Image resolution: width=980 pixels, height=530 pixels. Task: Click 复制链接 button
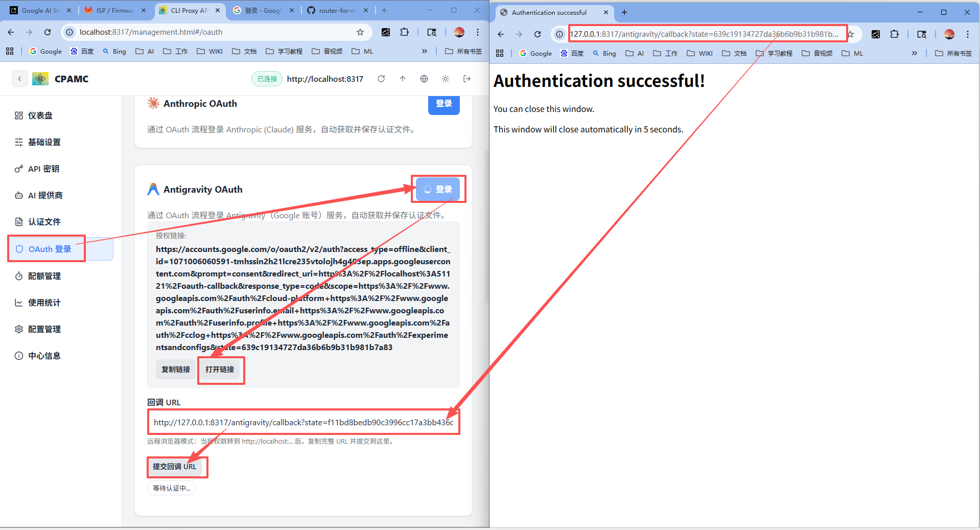[176, 369]
